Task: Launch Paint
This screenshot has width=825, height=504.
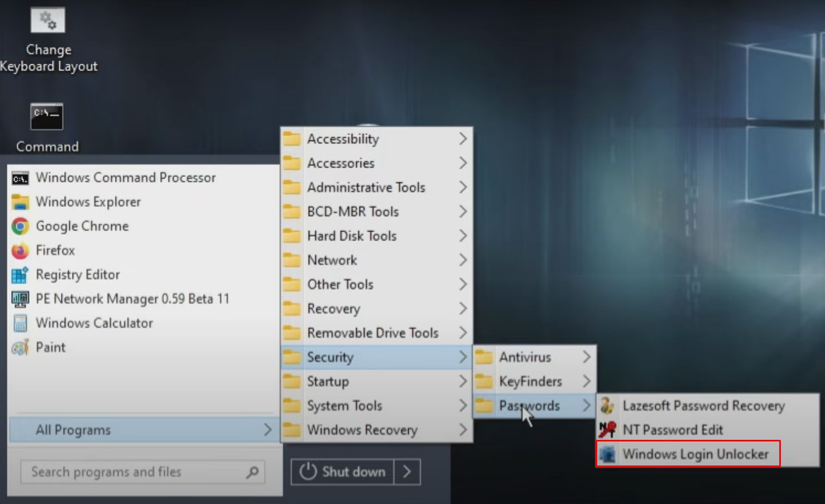Action: [x=50, y=347]
